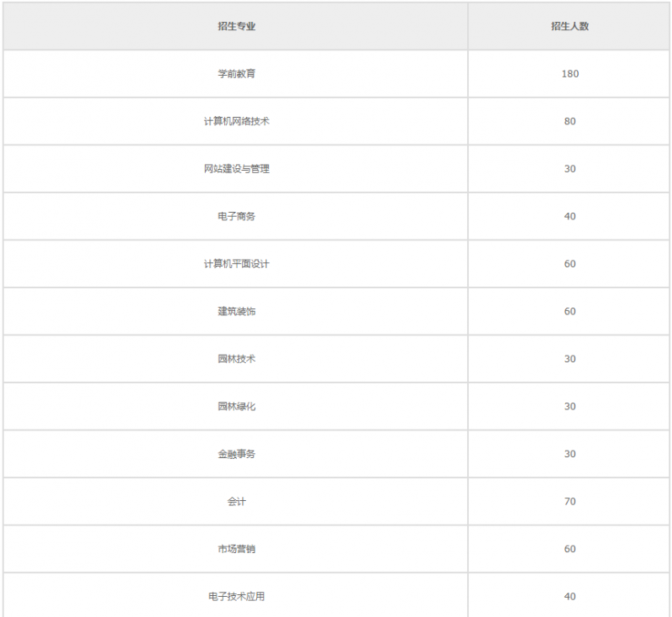Screen dimensions: 672x617
Task: Click the 园林绿化 major cell
Action: point(236,406)
